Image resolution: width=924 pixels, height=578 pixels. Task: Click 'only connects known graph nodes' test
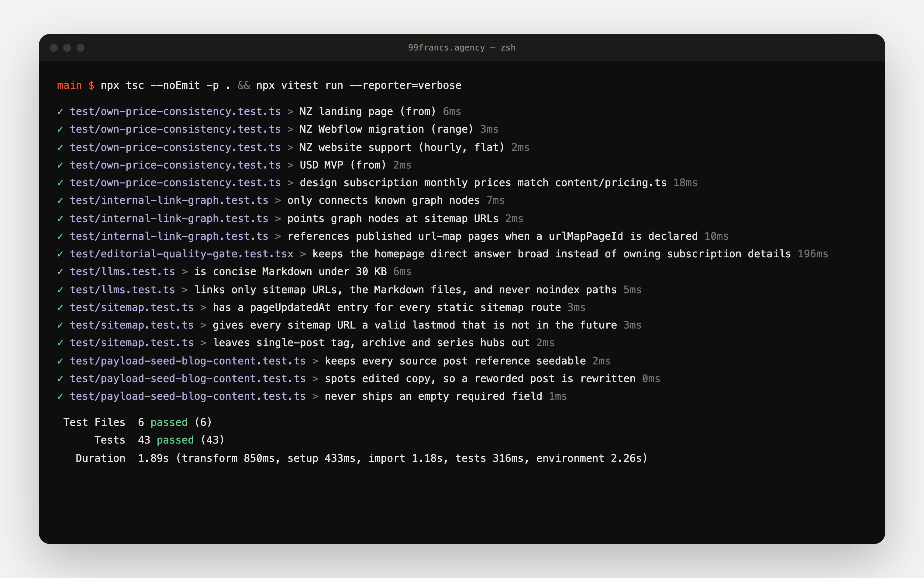point(383,200)
